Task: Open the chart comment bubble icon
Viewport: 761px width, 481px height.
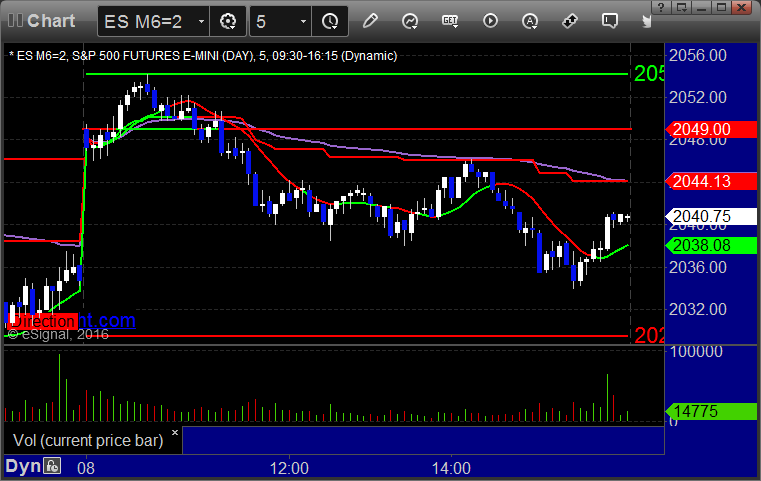Action: [x=610, y=21]
